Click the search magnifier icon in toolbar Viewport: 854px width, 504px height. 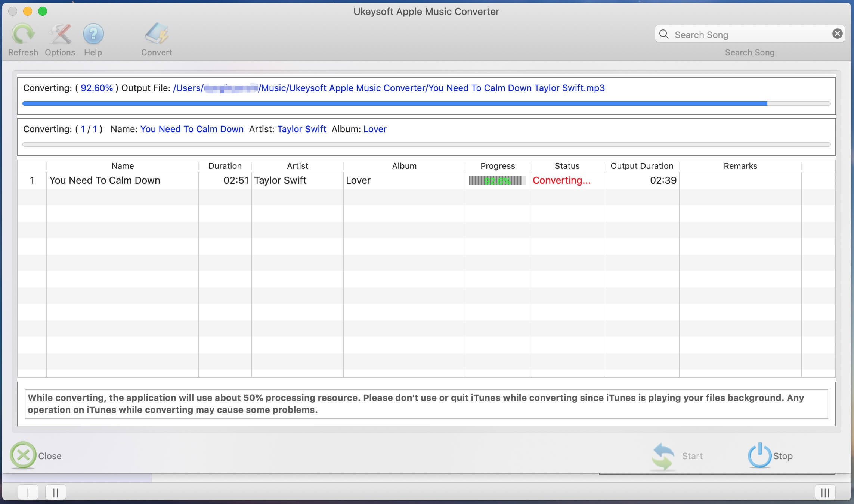[664, 34]
